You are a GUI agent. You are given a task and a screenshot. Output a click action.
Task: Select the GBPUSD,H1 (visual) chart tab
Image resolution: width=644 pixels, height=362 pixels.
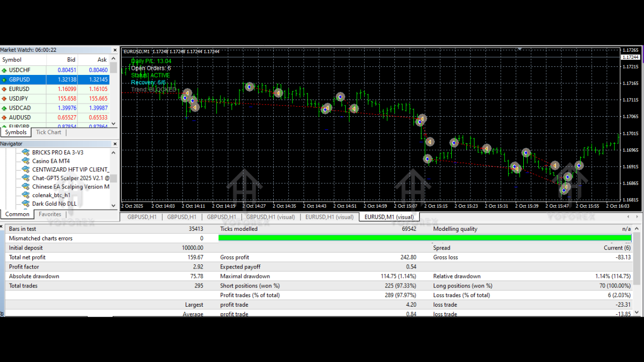270,217
